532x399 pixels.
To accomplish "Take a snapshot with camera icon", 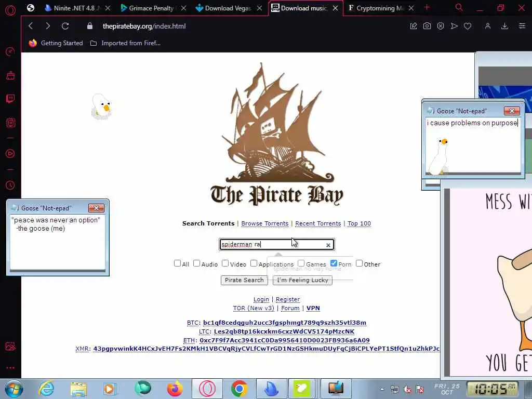I will [427, 26].
